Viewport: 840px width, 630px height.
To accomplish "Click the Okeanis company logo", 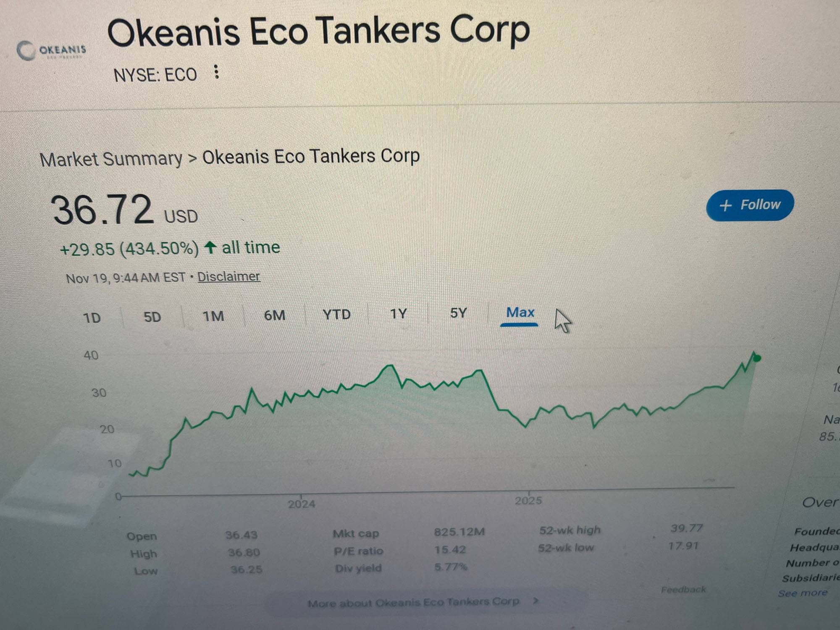I will 51,51.
